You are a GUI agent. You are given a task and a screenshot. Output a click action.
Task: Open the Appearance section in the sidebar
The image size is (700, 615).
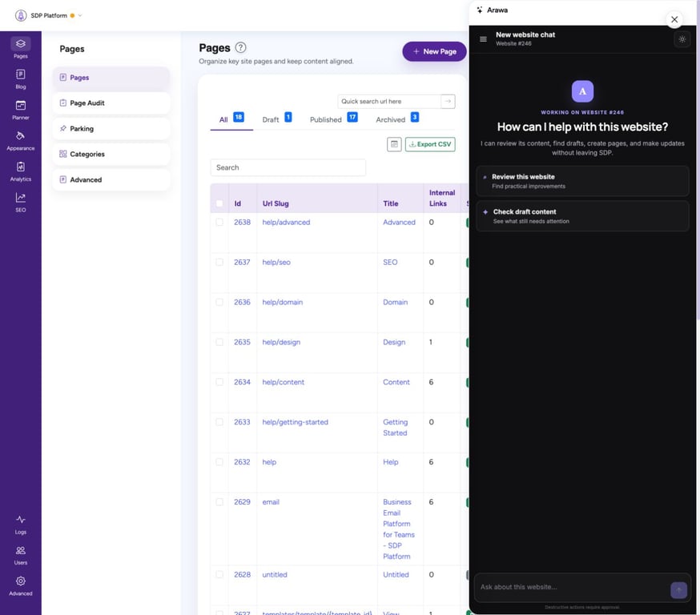click(x=21, y=141)
